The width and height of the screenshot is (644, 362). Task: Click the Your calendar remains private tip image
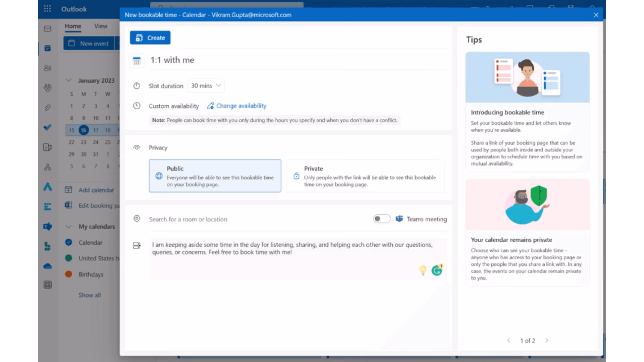527,205
